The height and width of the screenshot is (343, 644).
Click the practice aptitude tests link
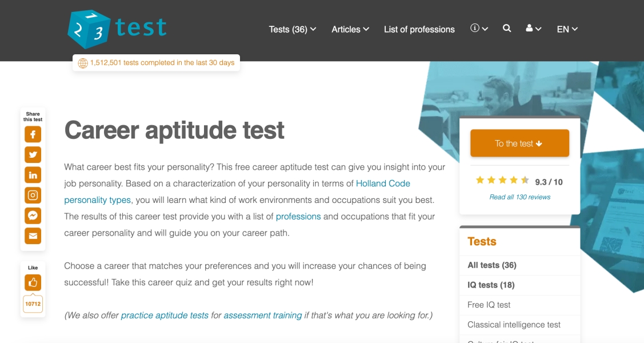point(165,315)
